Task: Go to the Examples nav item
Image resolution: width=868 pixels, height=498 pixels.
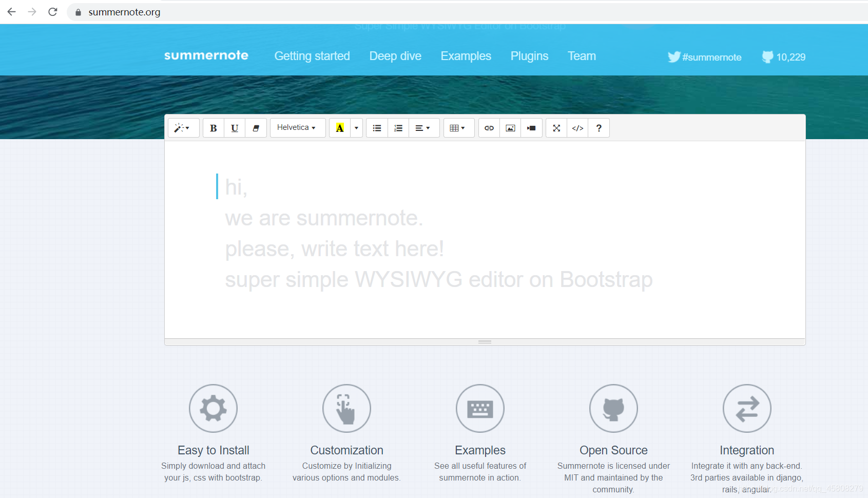Action: click(466, 56)
